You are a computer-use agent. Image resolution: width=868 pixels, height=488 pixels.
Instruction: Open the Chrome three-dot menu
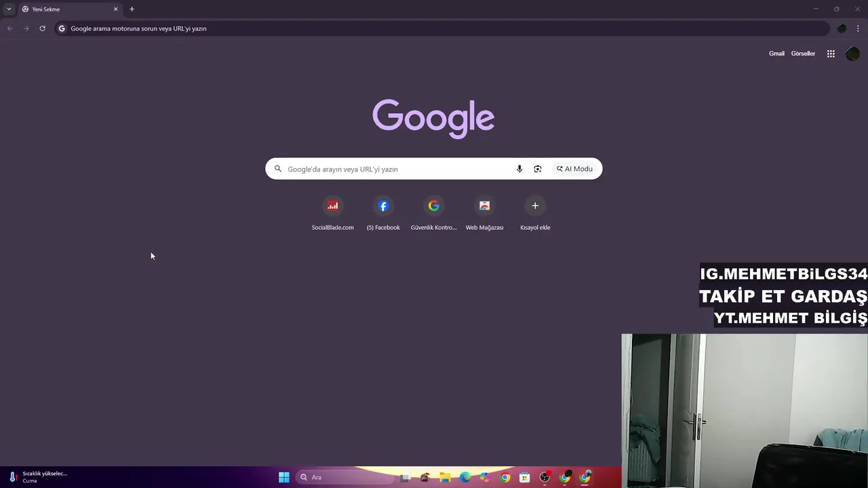pos(858,28)
